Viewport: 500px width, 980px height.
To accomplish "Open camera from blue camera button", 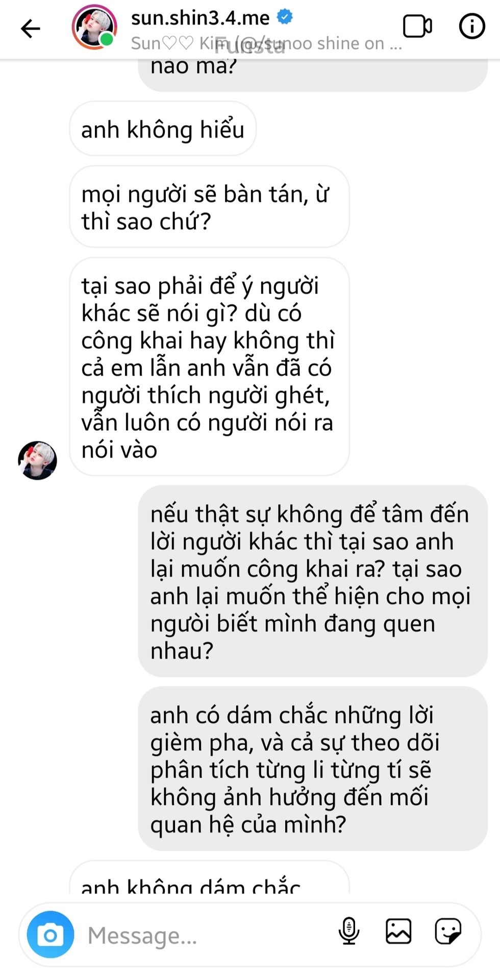I will point(51,935).
